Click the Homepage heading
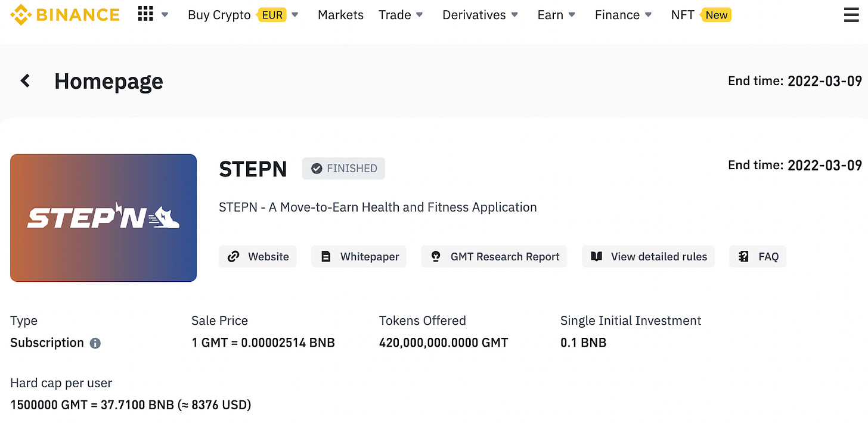 click(x=108, y=81)
